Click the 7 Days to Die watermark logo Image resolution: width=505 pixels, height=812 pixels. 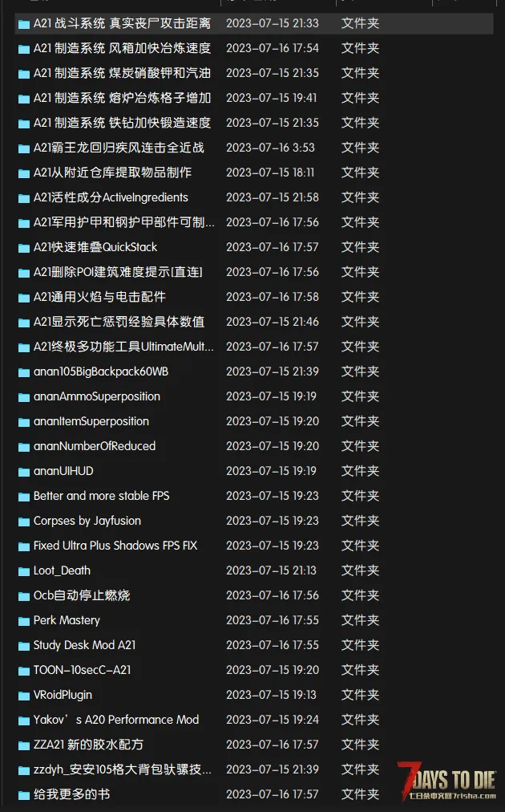[446, 782]
